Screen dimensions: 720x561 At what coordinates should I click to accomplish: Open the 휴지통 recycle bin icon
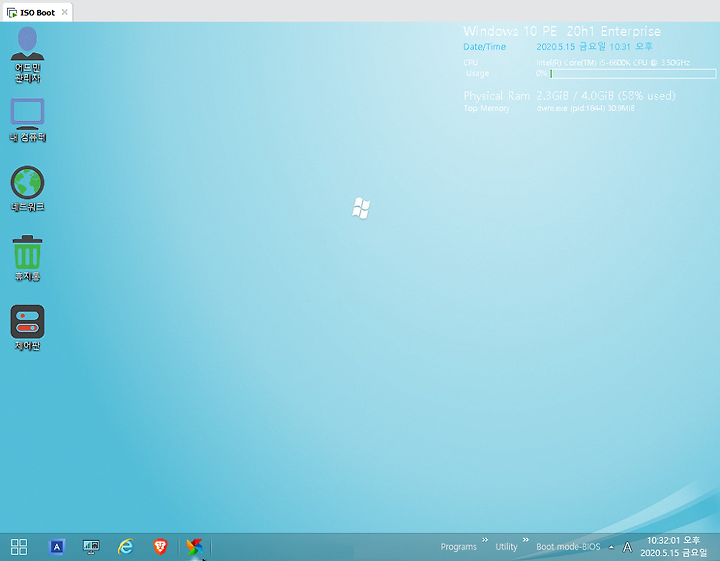coord(28,258)
